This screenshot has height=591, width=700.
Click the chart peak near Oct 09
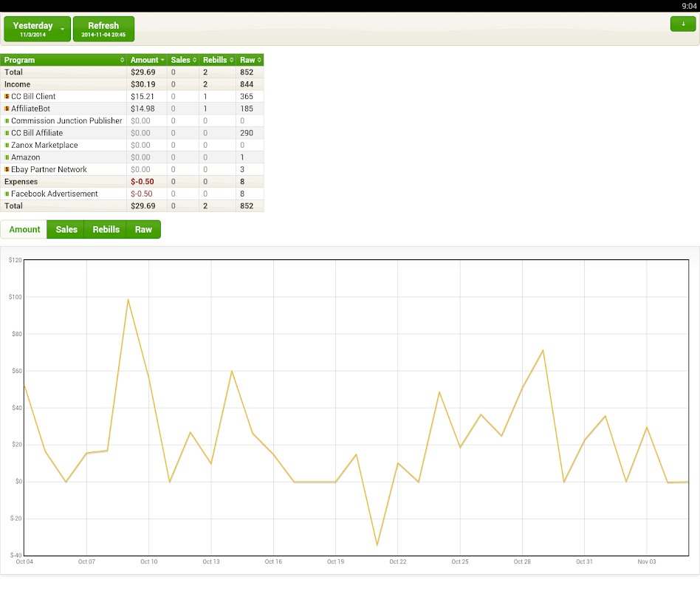[x=128, y=299]
